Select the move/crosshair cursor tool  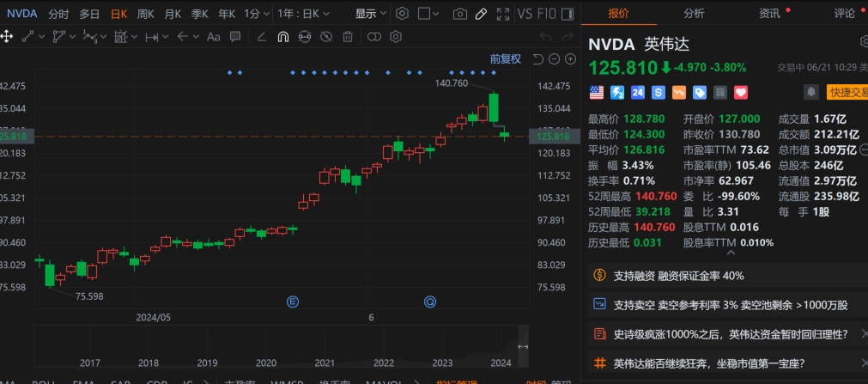point(7,37)
